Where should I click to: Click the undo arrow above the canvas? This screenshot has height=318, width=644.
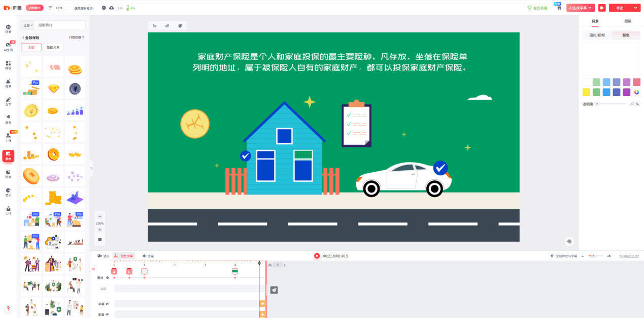point(155,26)
